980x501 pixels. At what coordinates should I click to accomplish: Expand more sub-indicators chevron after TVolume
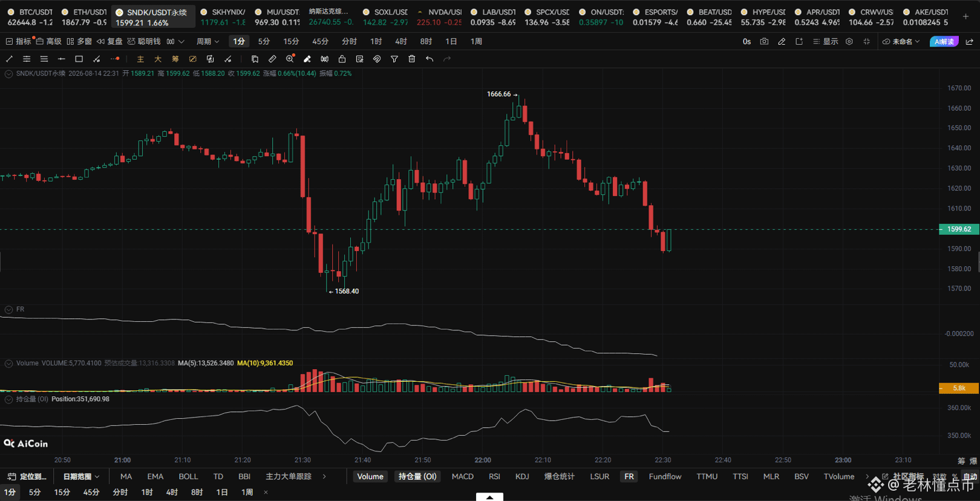[x=867, y=477]
